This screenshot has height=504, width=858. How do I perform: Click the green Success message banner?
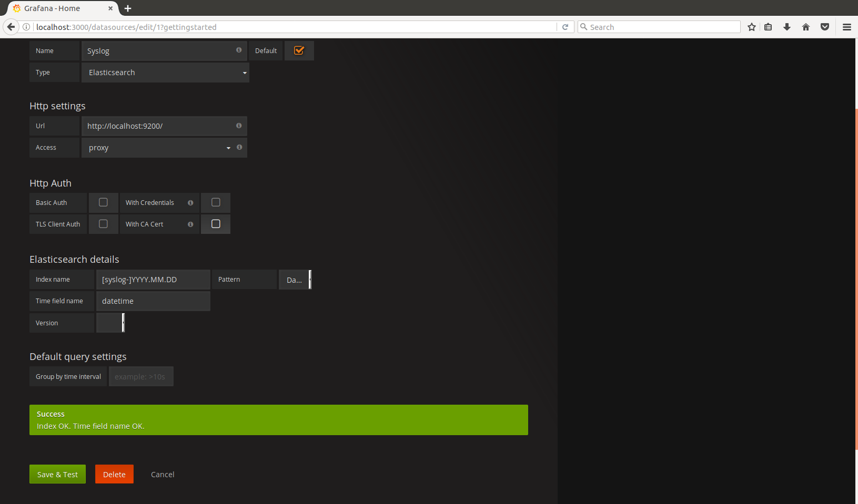[x=279, y=420]
